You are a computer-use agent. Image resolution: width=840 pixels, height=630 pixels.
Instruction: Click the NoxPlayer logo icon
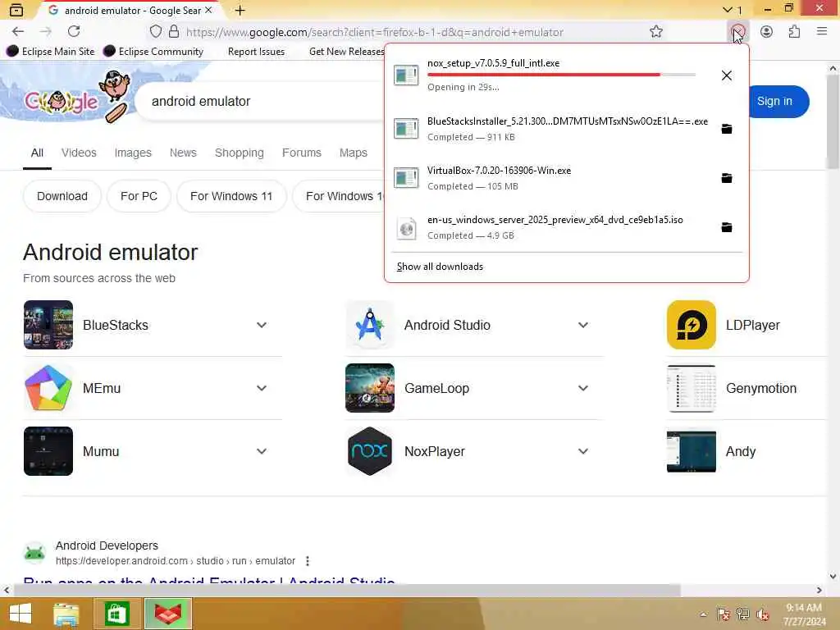[370, 451]
